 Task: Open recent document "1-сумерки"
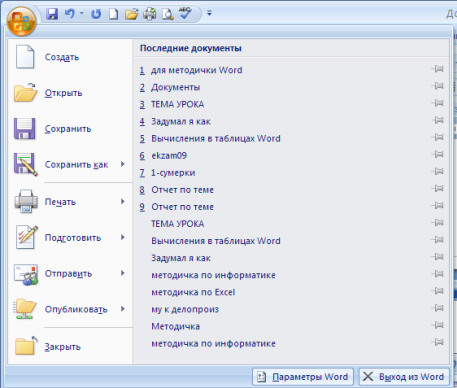(x=173, y=173)
